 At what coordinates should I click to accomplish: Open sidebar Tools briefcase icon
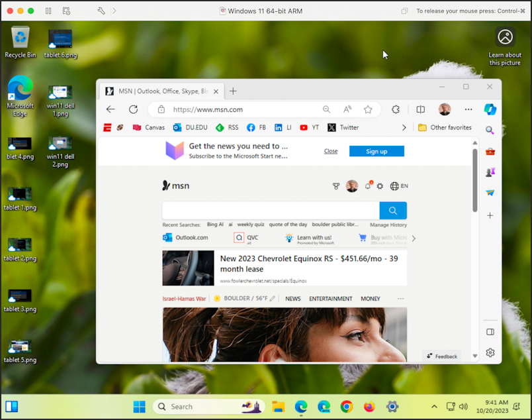pos(490,152)
